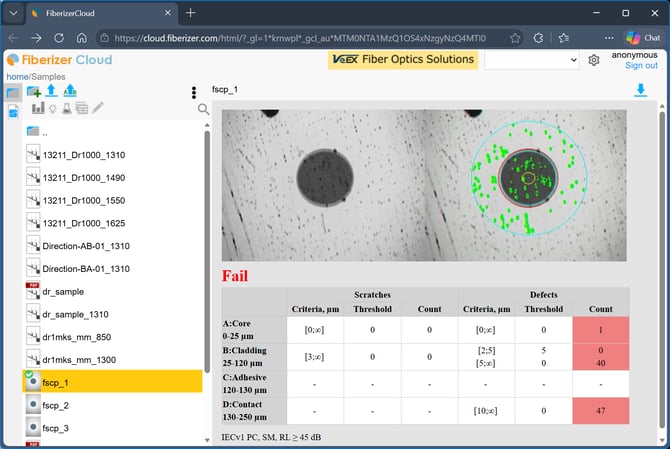Viewport: 670px width, 449px height.
Task: Open file dr1mks_mm_850
Action: click(x=113, y=337)
